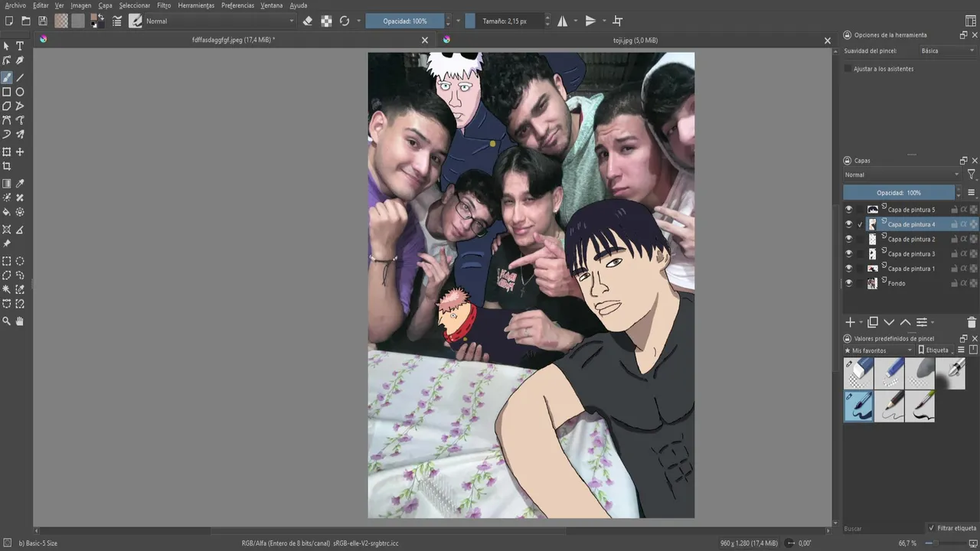This screenshot has width=980, height=551.
Task: Select the Text tool in toolbox
Action: tap(20, 46)
